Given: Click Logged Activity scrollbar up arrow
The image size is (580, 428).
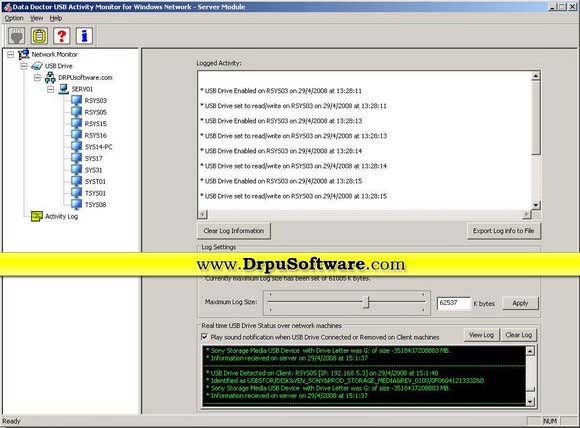Looking at the screenshot, I should click(x=536, y=76).
